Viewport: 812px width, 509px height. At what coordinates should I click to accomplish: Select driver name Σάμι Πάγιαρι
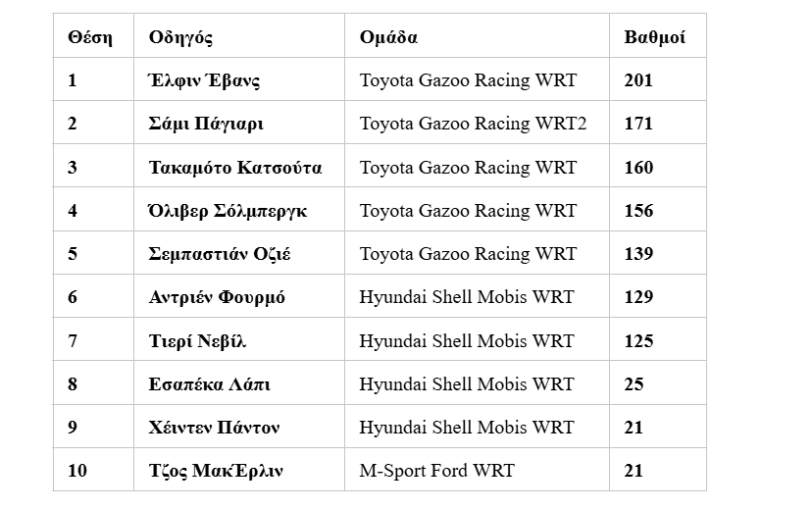(x=206, y=124)
